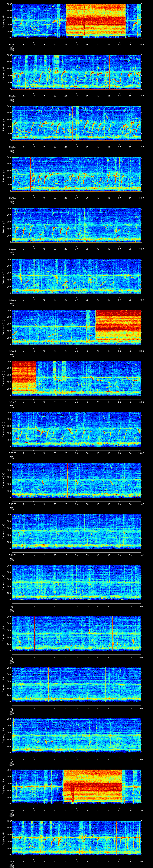
Task: Click the '13:11:00' time axis label
Action: (12, 555)
